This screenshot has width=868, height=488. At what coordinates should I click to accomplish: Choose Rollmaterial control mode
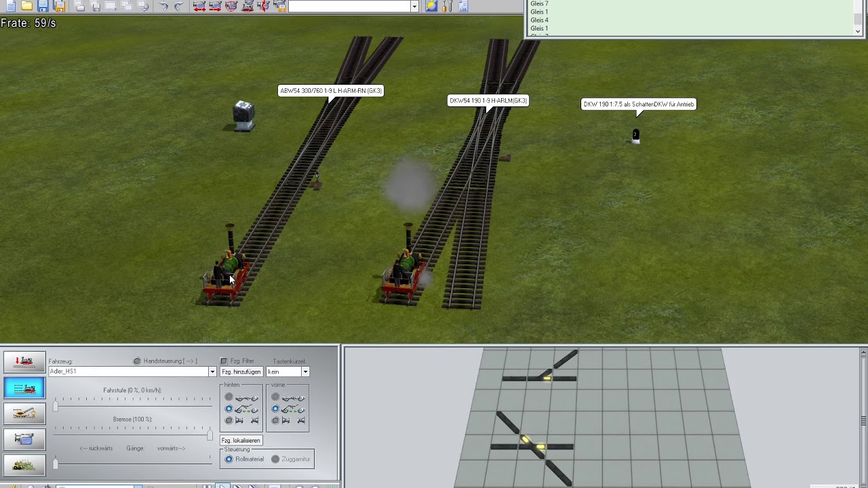(x=229, y=459)
